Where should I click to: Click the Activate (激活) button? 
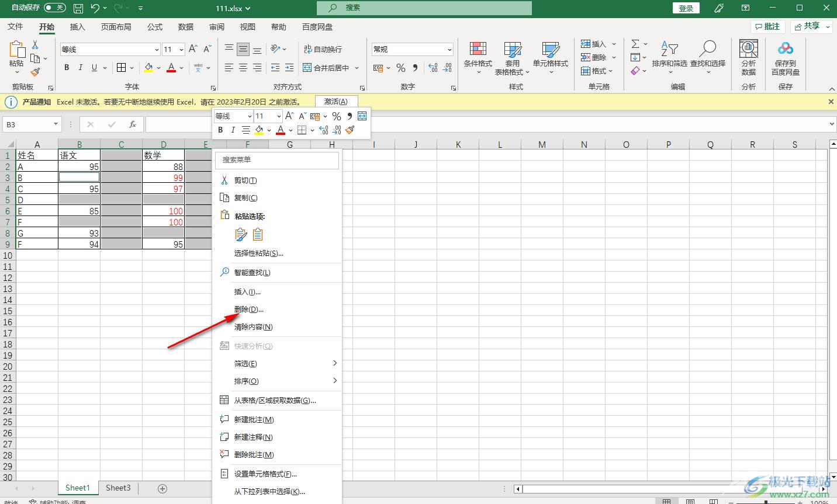336,102
